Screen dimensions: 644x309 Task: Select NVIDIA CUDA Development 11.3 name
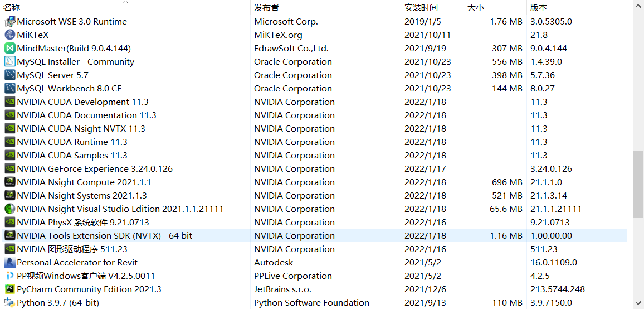click(x=82, y=102)
